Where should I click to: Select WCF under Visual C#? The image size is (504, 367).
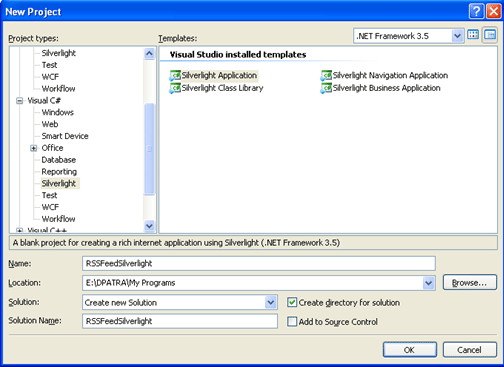(x=50, y=207)
